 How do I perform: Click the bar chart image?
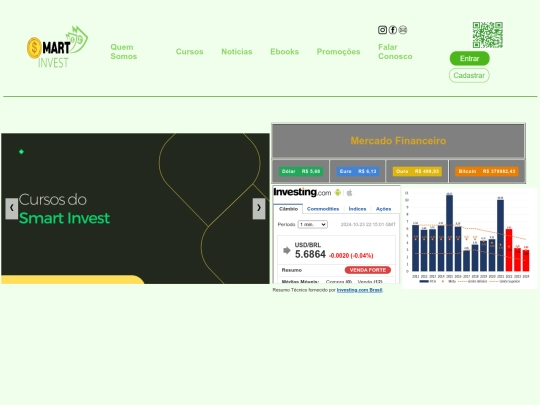tap(469, 238)
